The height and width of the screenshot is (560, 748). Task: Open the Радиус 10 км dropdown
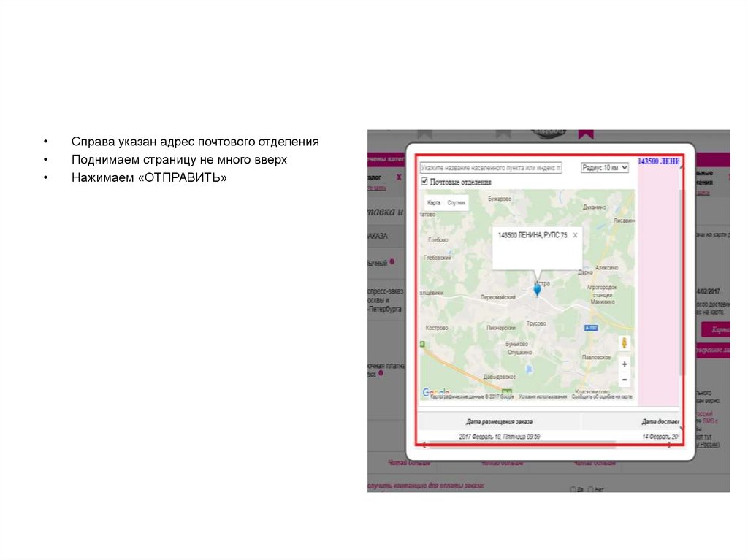tap(604, 167)
